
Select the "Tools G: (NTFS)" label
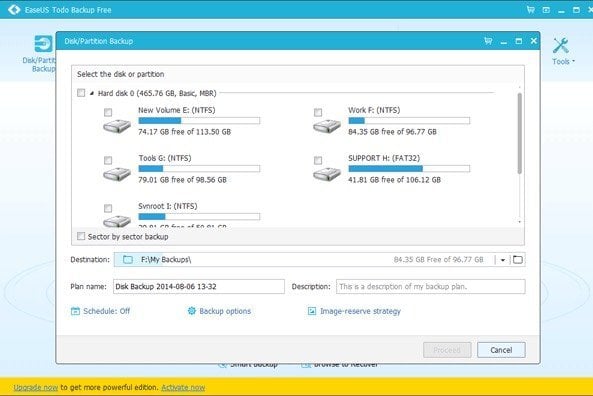(x=165, y=158)
